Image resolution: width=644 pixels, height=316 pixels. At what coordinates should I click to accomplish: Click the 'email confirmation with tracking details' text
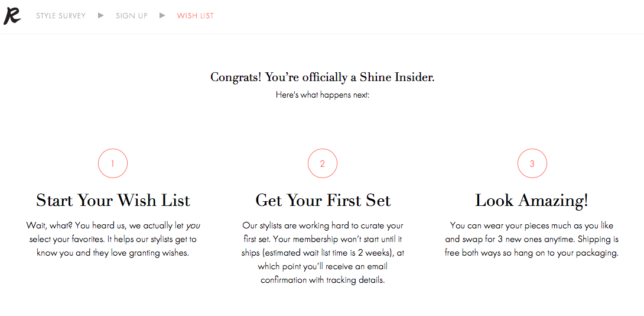(323, 273)
